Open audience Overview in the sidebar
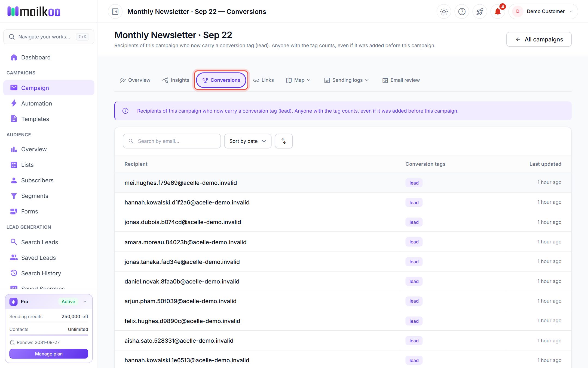588x368 pixels. click(x=49, y=149)
